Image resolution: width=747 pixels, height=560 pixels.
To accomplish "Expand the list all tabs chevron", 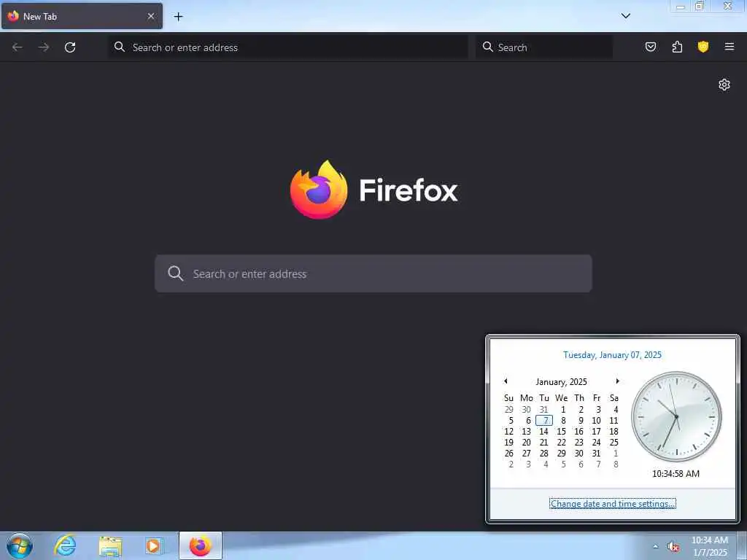I will pos(625,16).
